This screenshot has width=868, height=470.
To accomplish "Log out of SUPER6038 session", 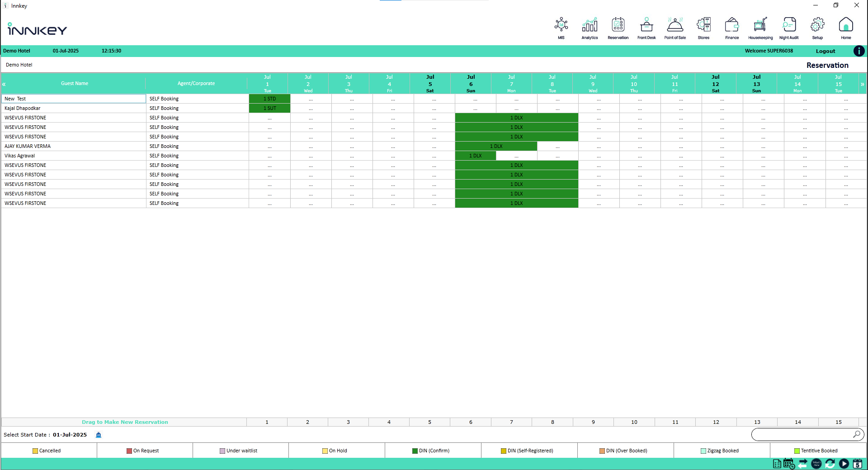I will pos(826,51).
